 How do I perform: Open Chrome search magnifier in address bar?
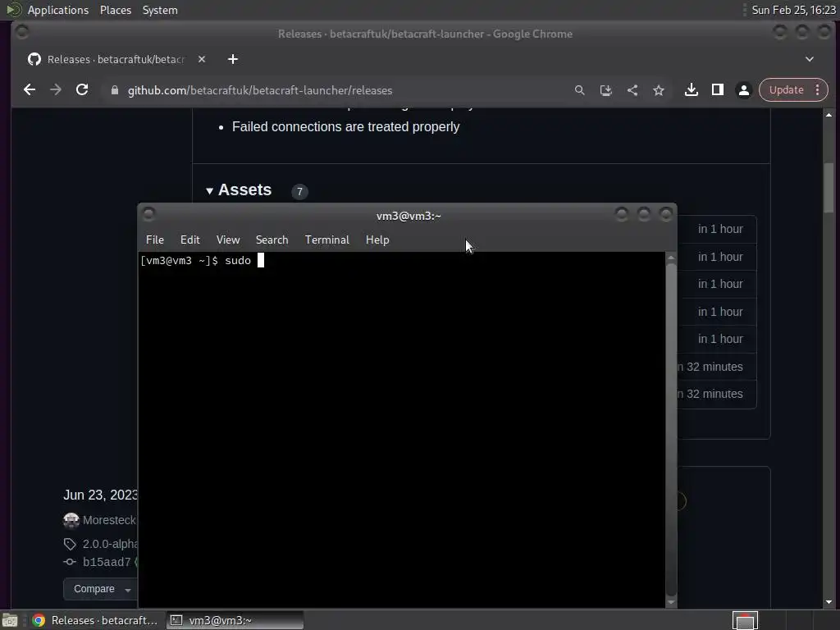pos(580,90)
